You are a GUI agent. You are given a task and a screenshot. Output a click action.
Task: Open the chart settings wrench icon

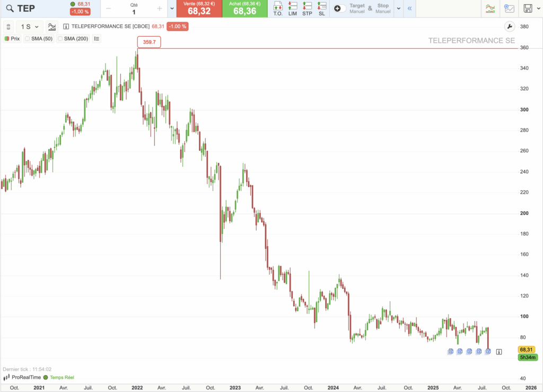(x=510, y=25)
